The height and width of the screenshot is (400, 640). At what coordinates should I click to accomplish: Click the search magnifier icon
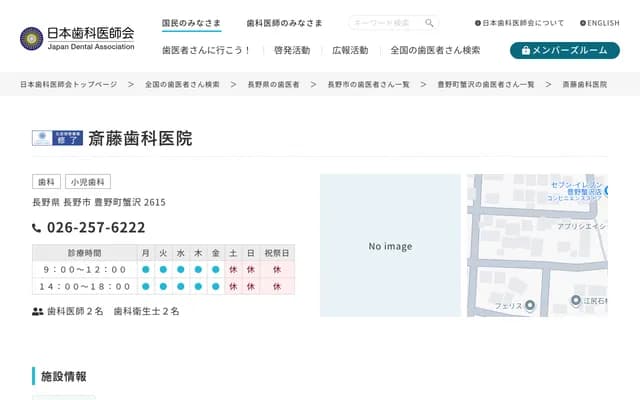click(x=429, y=23)
